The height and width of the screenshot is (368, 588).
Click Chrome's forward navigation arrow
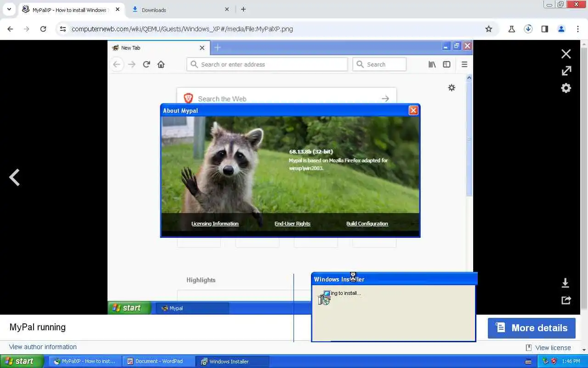[x=27, y=29]
